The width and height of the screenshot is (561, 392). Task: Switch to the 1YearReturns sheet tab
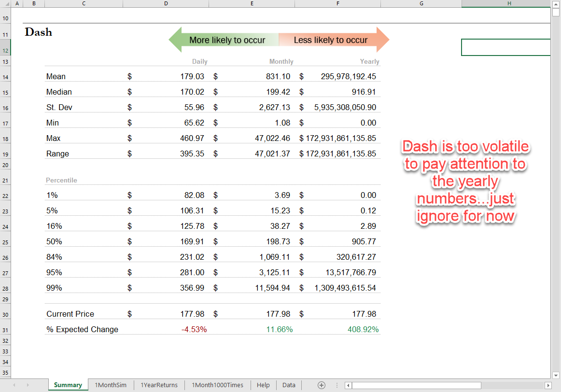[x=159, y=385]
